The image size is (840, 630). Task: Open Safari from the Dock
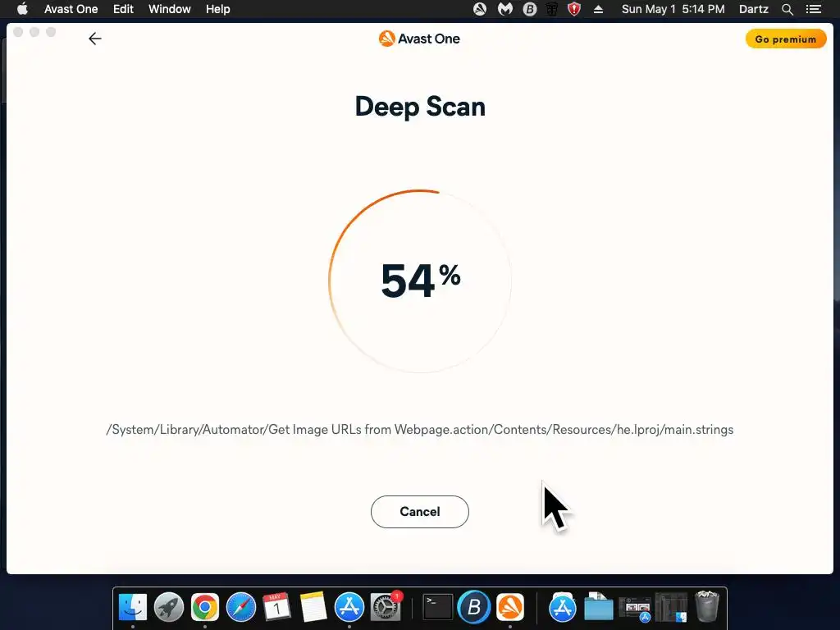tap(241, 608)
